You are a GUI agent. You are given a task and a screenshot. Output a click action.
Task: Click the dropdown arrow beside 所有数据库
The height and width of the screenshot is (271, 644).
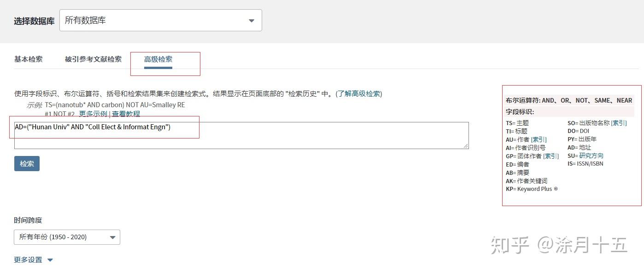click(x=252, y=20)
